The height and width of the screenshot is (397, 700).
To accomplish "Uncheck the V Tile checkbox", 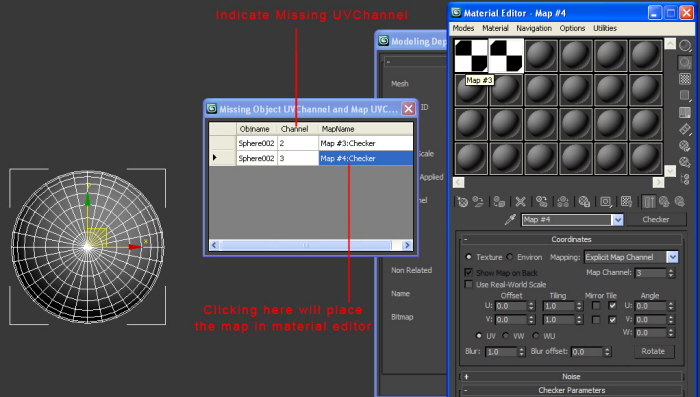I will point(612,320).
